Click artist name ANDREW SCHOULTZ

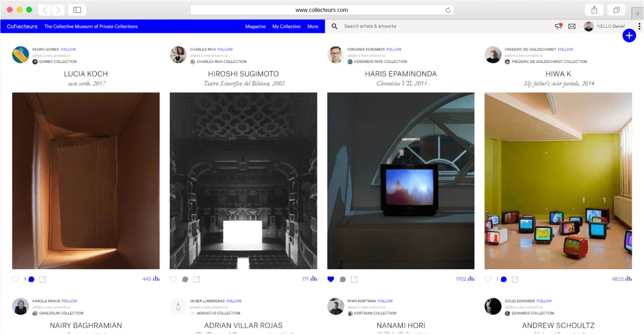pos(558,326)
